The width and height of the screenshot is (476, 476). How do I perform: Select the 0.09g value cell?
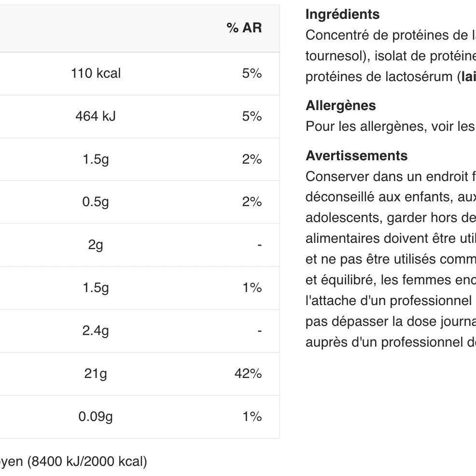96,416
